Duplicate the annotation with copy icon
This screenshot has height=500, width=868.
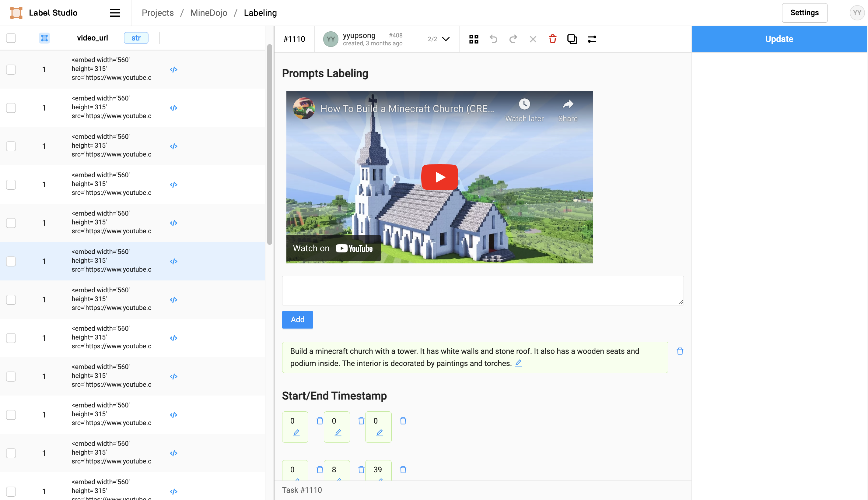coord(572,39)
